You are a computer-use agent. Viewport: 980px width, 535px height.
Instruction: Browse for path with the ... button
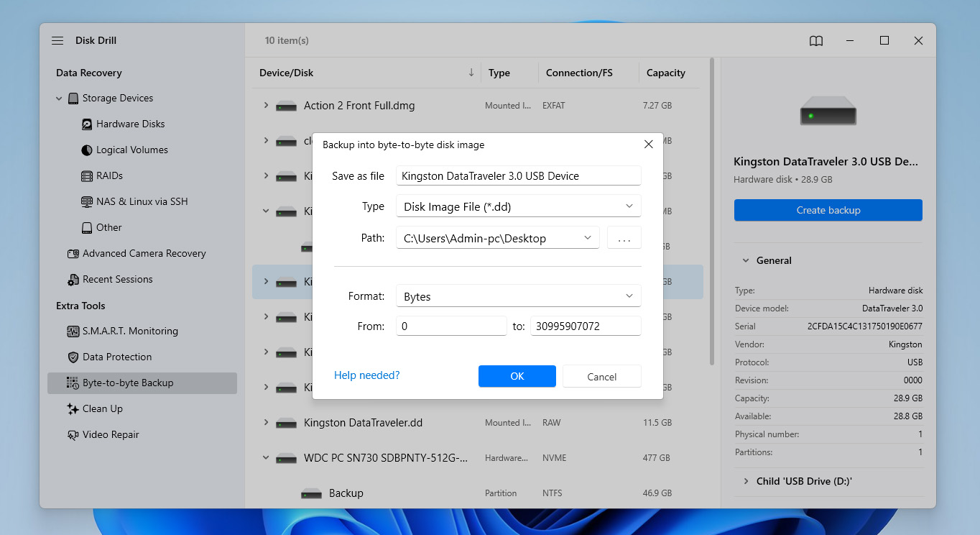[x=624, y=238]
